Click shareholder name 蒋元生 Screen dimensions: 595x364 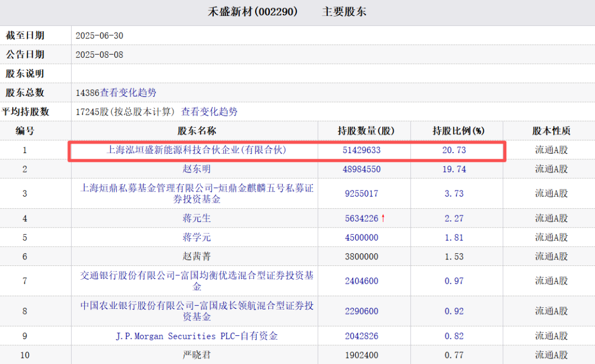click(x=196, y=218)
